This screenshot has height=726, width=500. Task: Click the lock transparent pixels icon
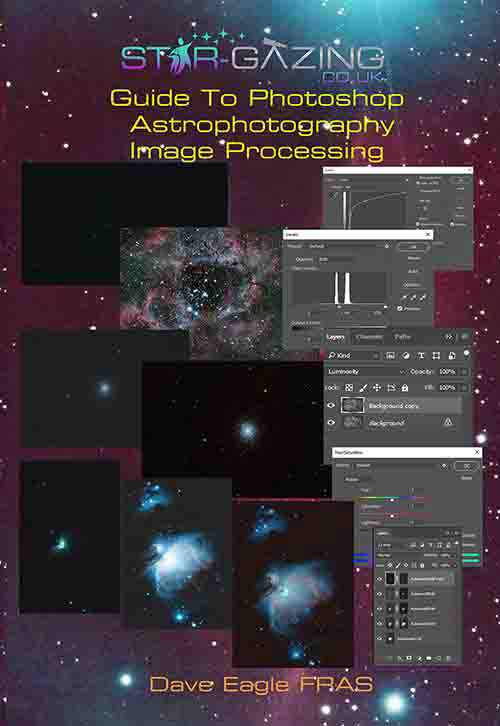point(349,388)
